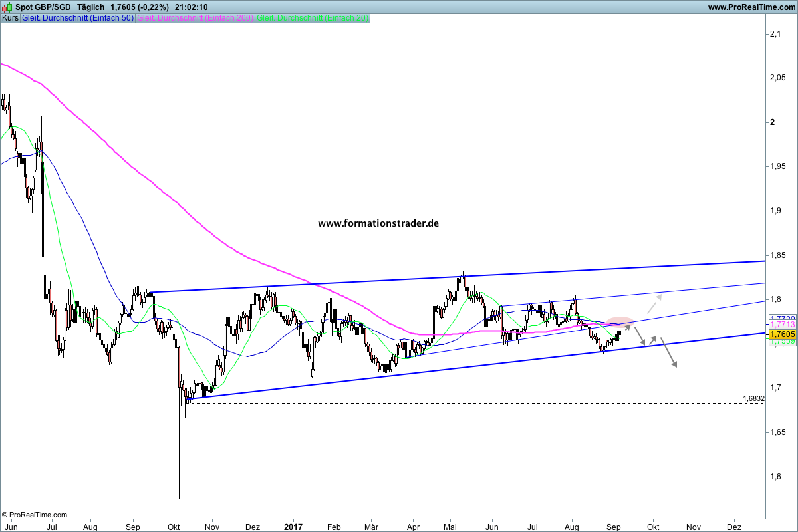Click the Spot GBP/SGD instrument name
The image size is (798, 532).
[43, 7]
